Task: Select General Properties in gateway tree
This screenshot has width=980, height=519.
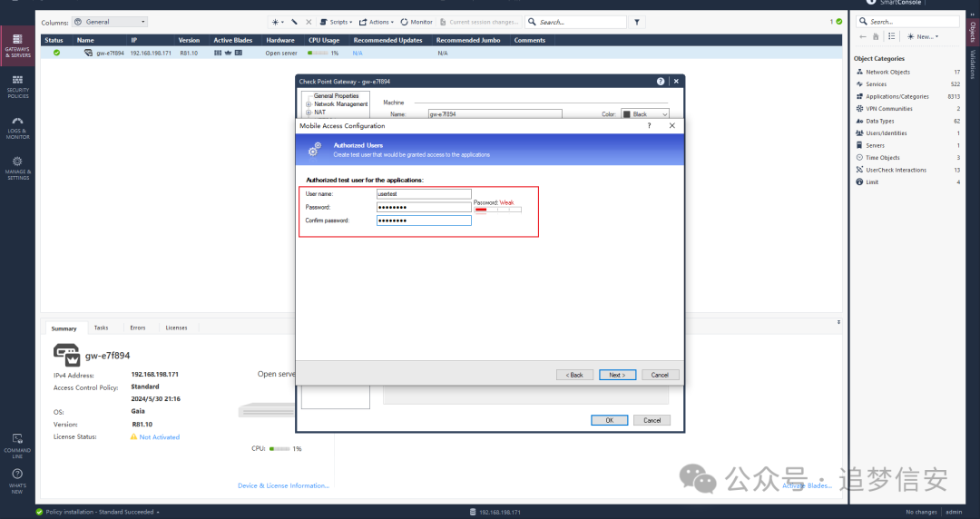Action: [x=336, y=96]
